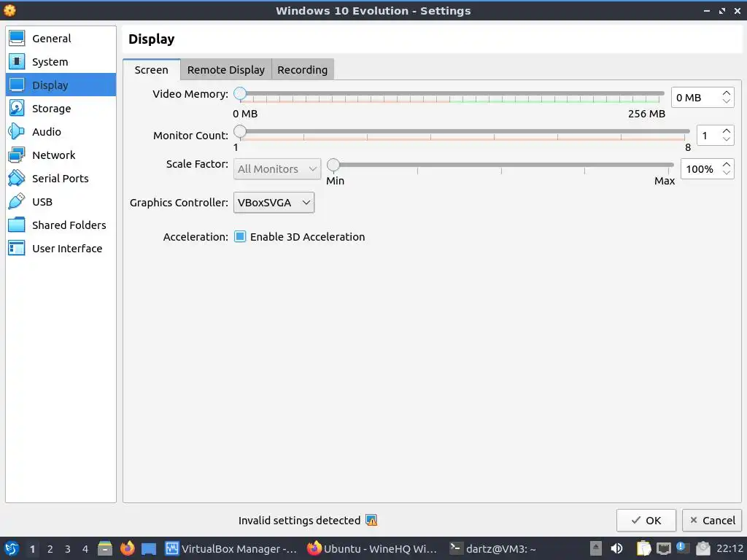Click the Invalid settings detected text
Viewport: 747px width, 560px height.
pyautogui.click(x=299, y=521)
